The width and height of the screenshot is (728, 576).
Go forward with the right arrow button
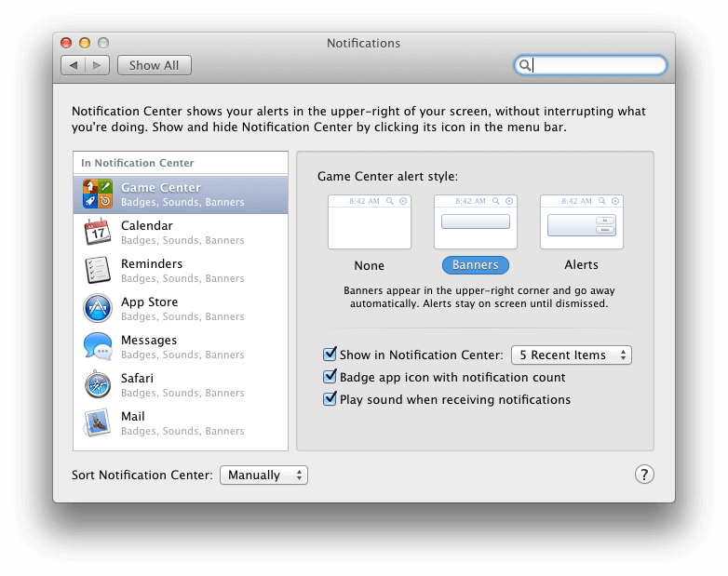(97, 65)
